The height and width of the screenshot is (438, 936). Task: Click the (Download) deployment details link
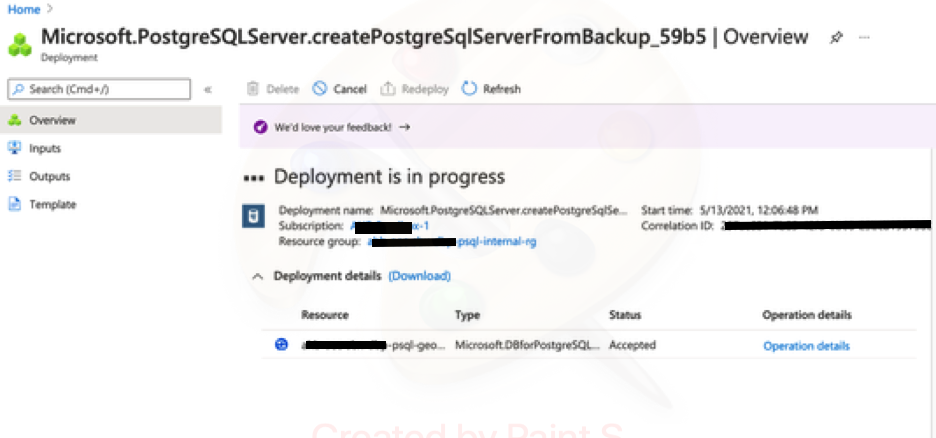(420, 276)
